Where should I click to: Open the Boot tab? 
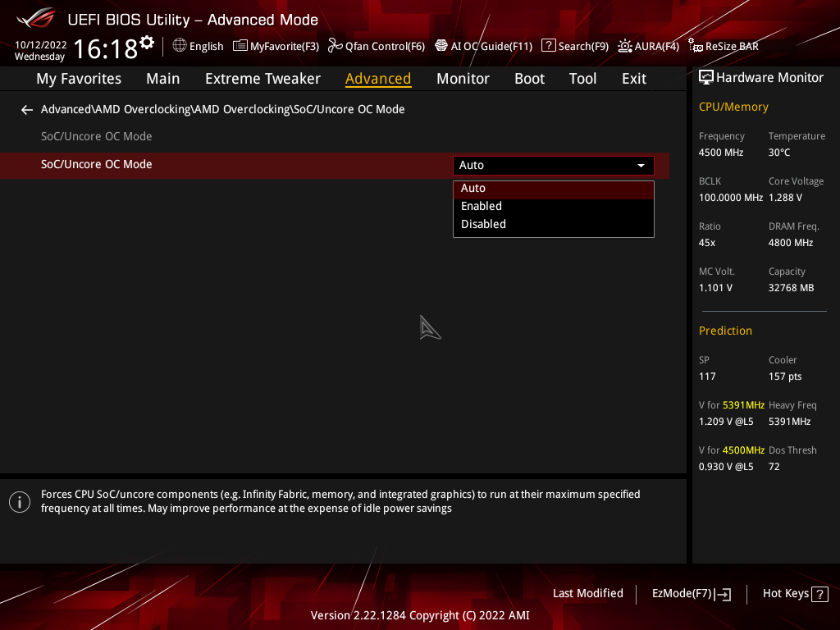529,79
